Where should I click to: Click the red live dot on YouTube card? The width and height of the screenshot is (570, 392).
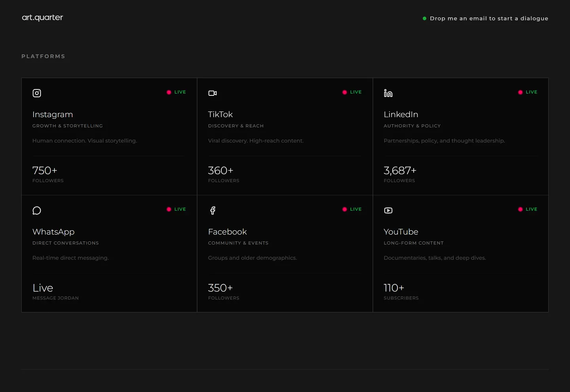coord(521,209)
